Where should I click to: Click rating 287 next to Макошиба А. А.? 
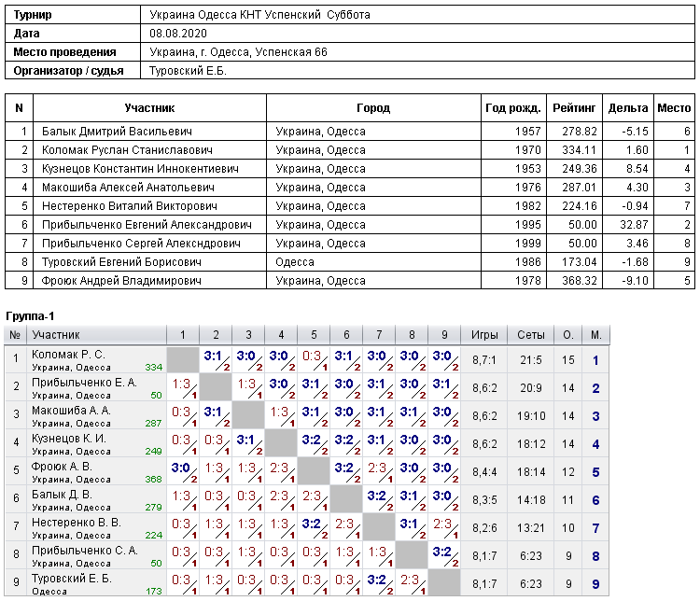coord(153,423)
